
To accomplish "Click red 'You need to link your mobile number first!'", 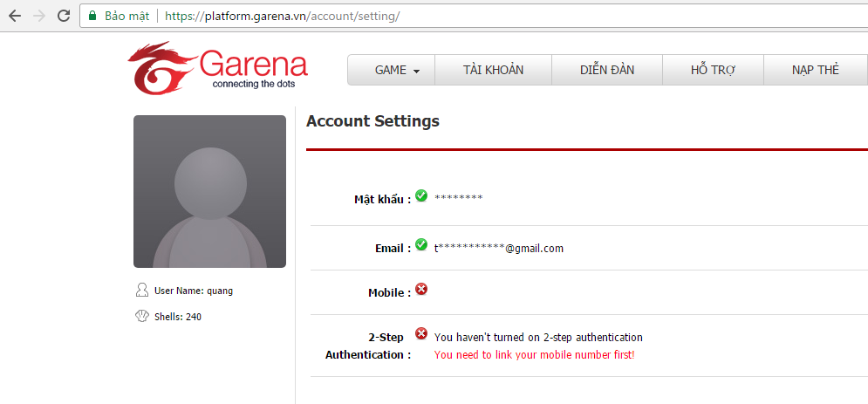I will click(x=534, y=355).
